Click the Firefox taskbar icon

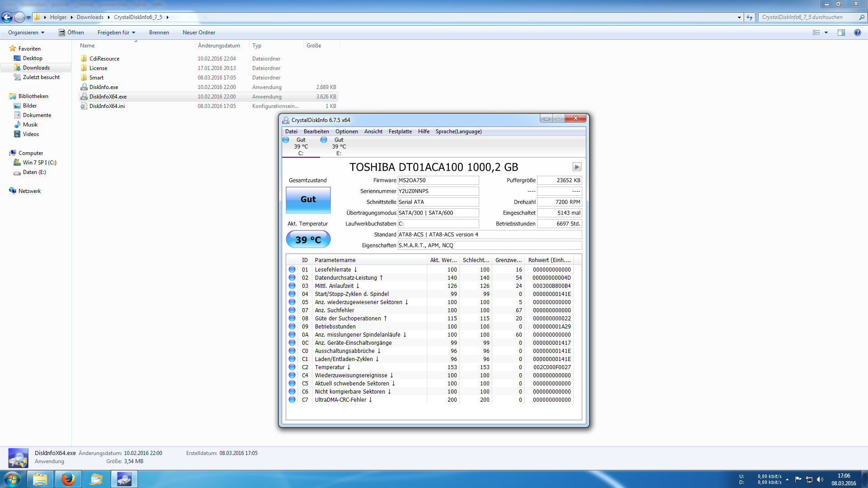click(x=68, y=479)
